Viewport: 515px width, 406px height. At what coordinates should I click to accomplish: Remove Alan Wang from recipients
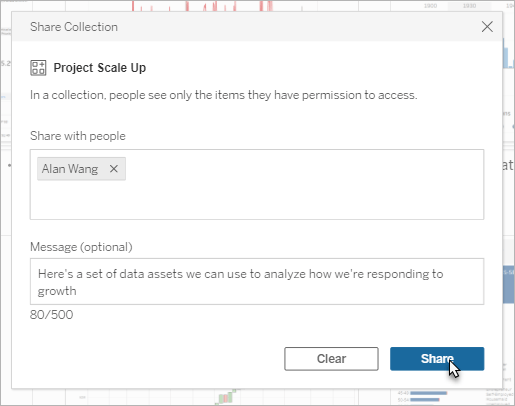point(114,169)
